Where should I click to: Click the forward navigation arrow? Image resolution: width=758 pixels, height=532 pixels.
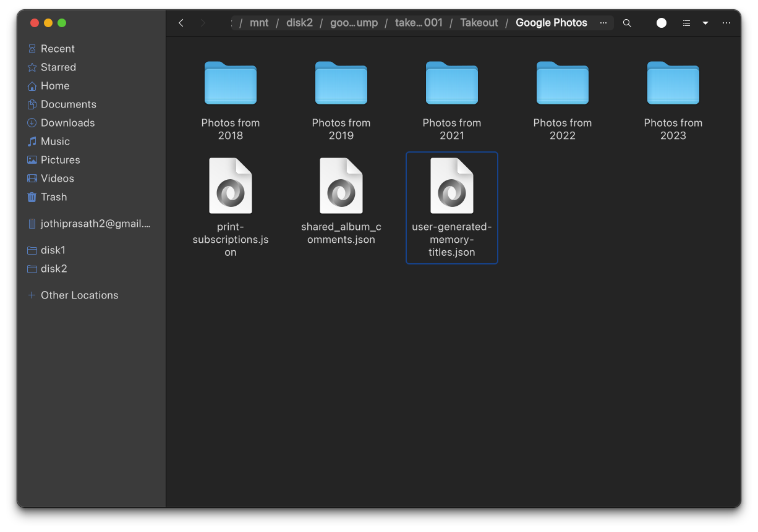[x=203, y=23]
